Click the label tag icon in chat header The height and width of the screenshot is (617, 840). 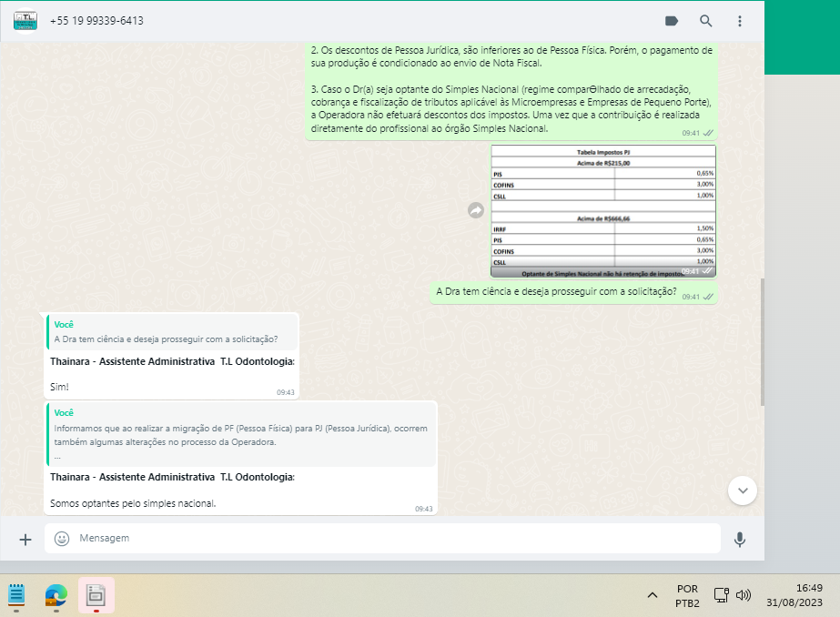point(672,21)
